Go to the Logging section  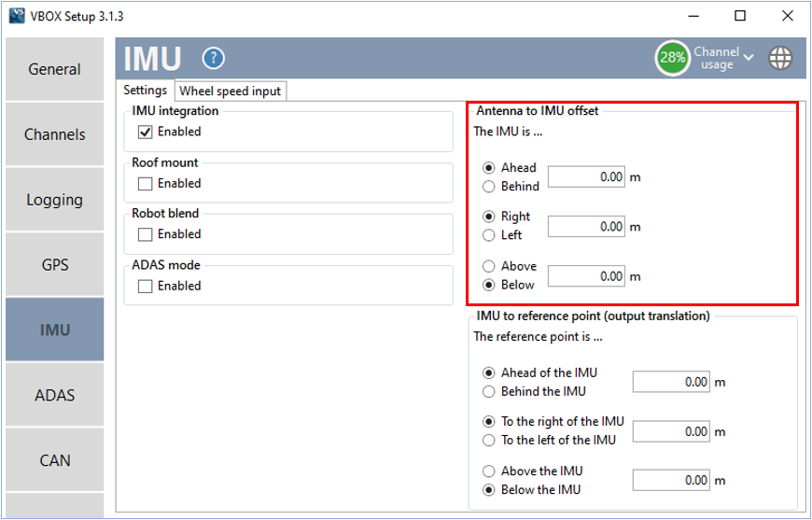point(54,200)
